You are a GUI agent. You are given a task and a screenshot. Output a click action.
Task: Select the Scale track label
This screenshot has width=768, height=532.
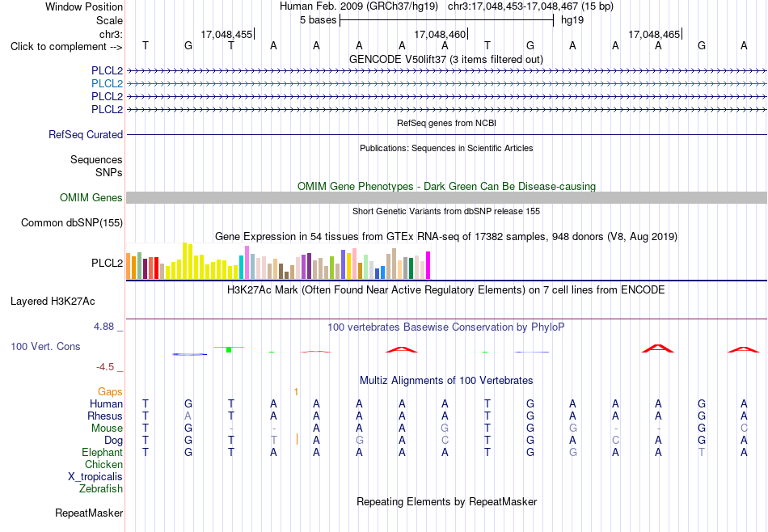[109, 20]
